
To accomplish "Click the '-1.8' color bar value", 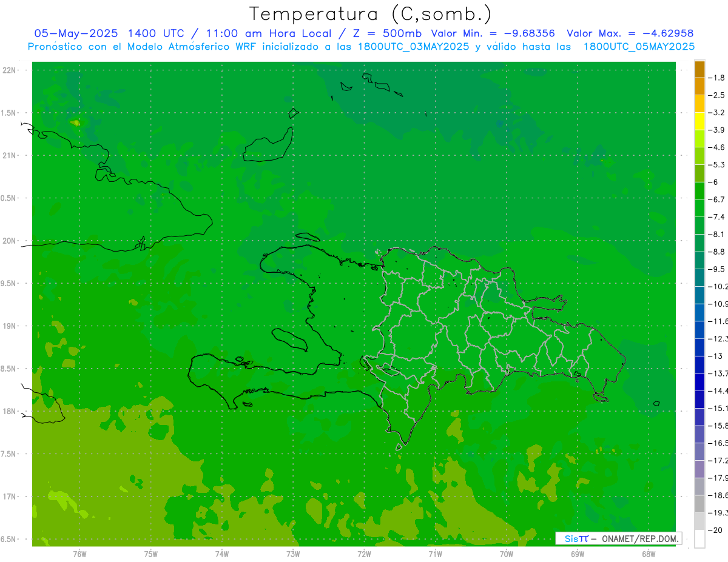I will point(717,78).
